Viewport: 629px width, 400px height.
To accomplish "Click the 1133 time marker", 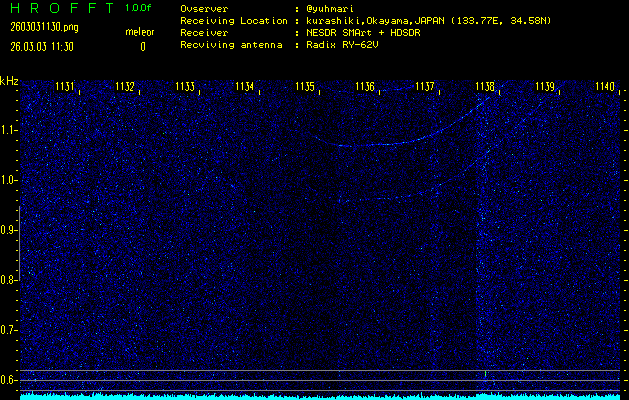I will (x=185, y=87).
